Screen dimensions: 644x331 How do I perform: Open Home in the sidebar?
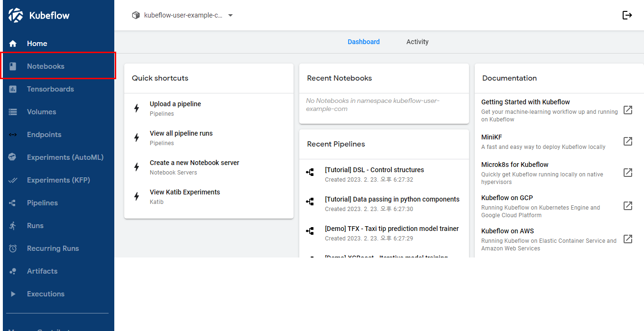(58, 44)
